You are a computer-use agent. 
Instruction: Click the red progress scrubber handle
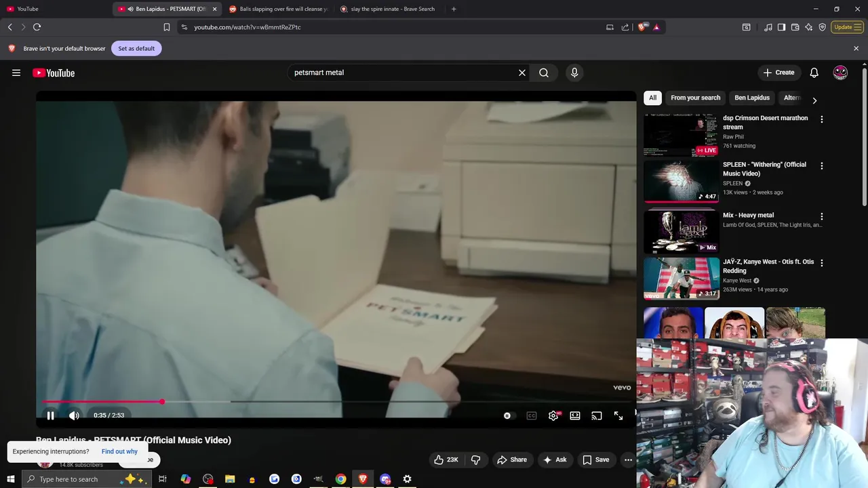tap(162, 402)
